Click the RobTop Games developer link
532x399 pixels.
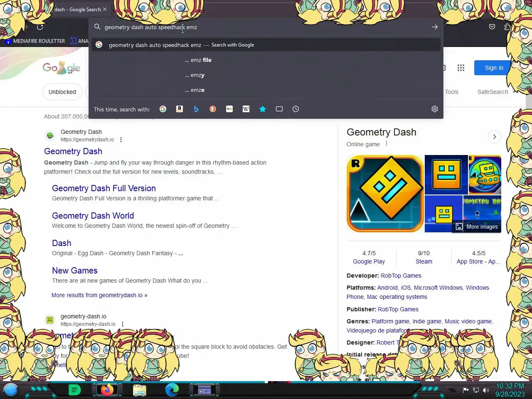pyautogui.click(x=401, y=276)
